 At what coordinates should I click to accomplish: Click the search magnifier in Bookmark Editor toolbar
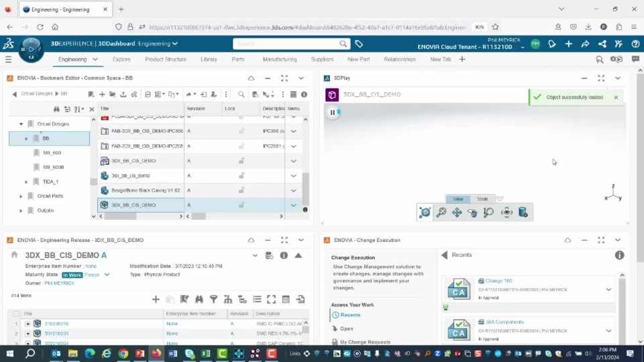coord(241,95)
